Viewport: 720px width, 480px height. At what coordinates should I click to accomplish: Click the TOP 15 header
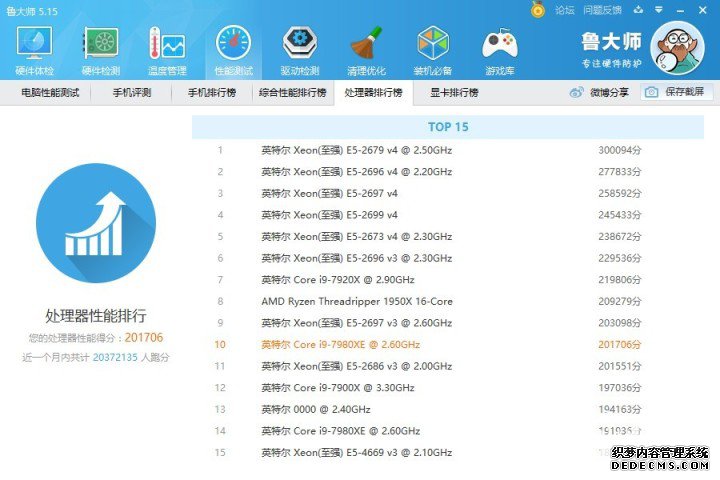[x=448, y=127]
